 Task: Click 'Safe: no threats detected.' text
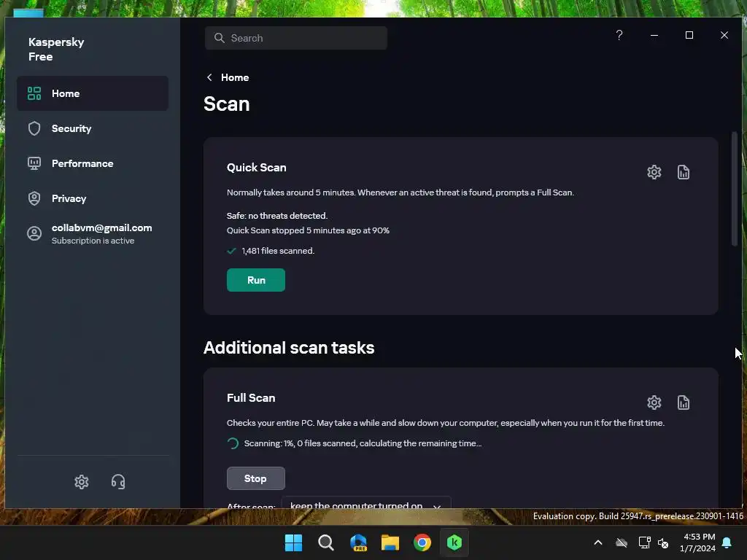tap(277, 216)
